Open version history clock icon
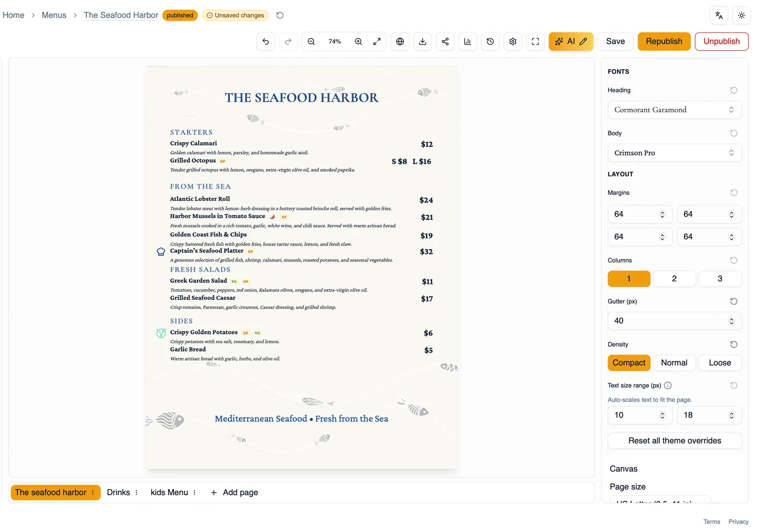This screenshot has width=757, height=532. [x=490, y=42]
